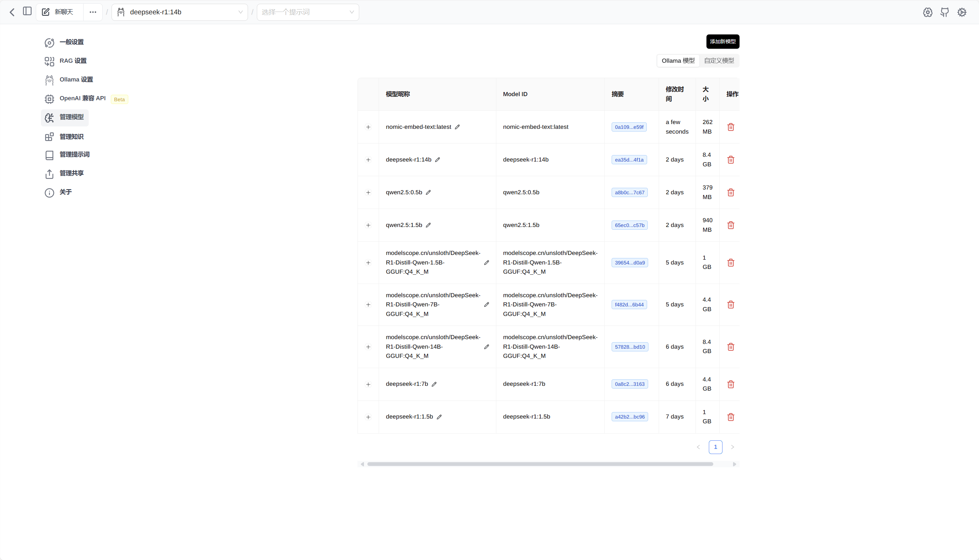Image resolution: width=979 pixels, height=560 pixels.
Task: Switch to 自定义模型 segment
Action: (x=718, y=61)
